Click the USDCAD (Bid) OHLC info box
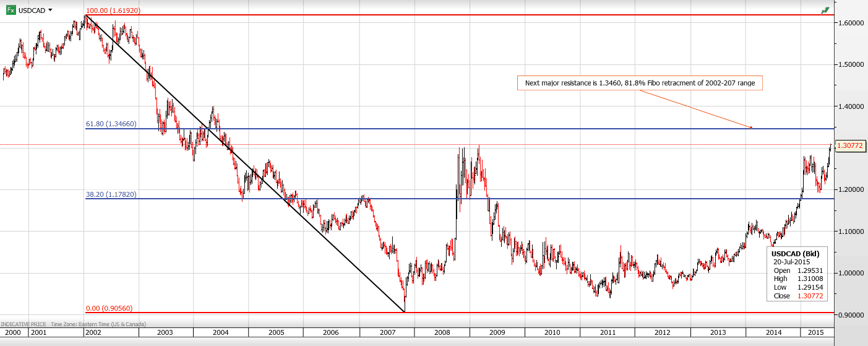 click(799, 275)
